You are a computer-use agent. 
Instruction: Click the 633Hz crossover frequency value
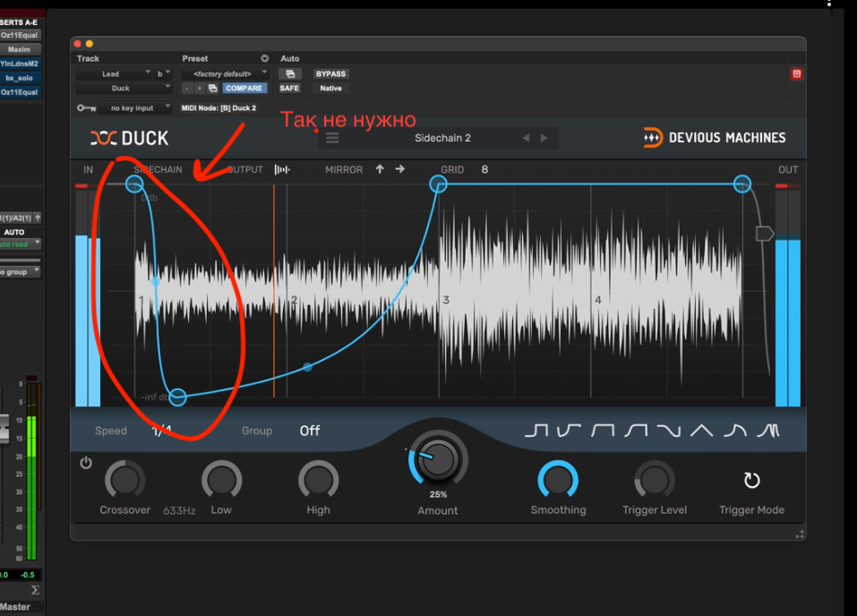click(x=179, y=510)
